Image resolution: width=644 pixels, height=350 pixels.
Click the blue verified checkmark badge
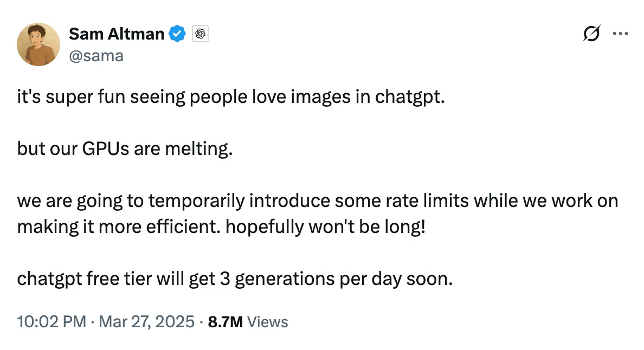177,34
